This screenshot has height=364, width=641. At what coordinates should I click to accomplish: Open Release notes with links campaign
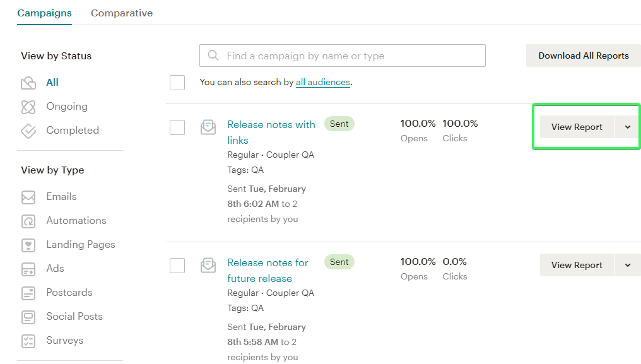[271, 132]
